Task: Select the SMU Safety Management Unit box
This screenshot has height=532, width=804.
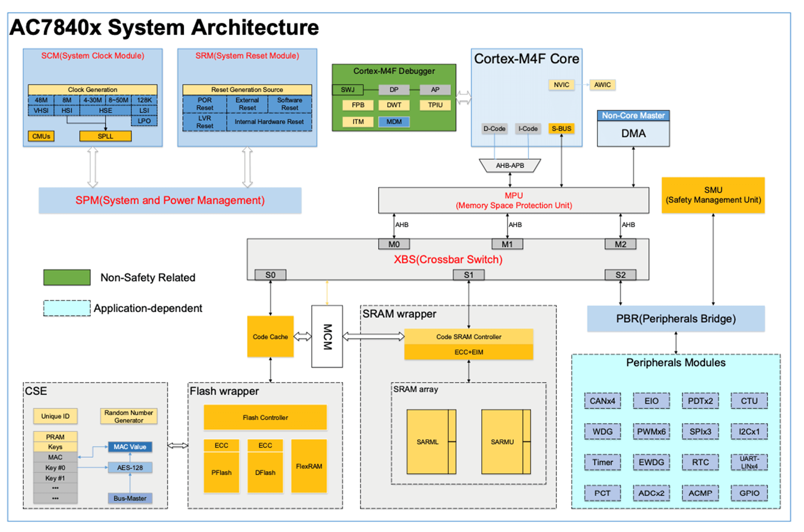Action: click(x=712, y=195)
